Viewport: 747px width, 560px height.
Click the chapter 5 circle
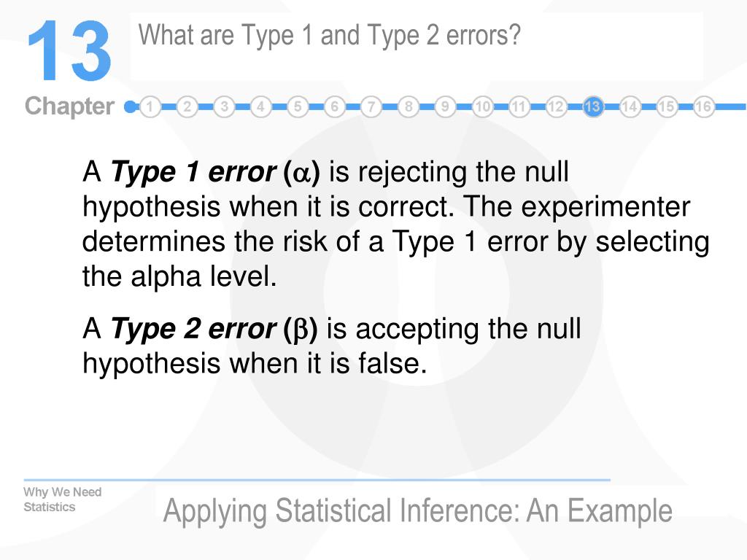pyautogui.click(x=298, y=106)
